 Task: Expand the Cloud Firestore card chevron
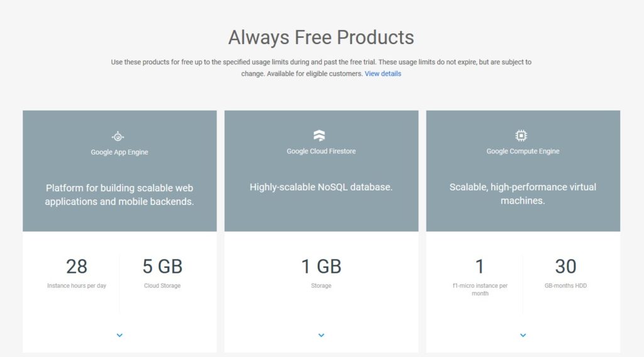pos(321,335)
